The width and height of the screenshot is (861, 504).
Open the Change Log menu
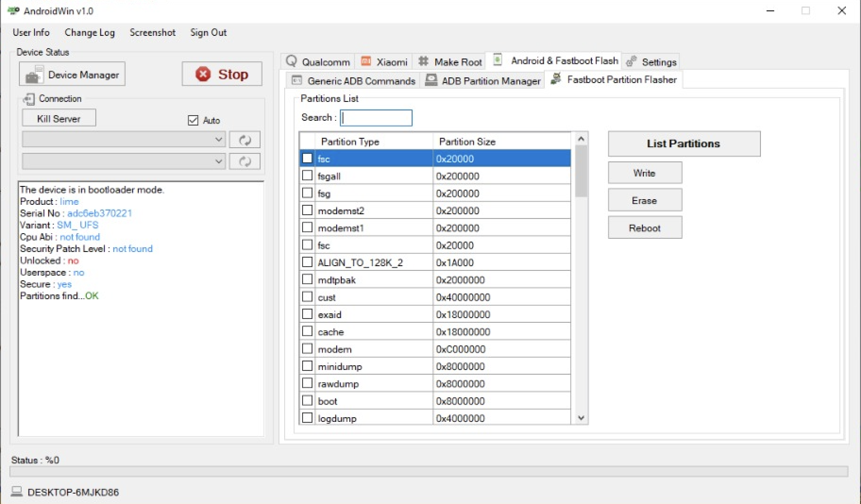tap(90, 33)
